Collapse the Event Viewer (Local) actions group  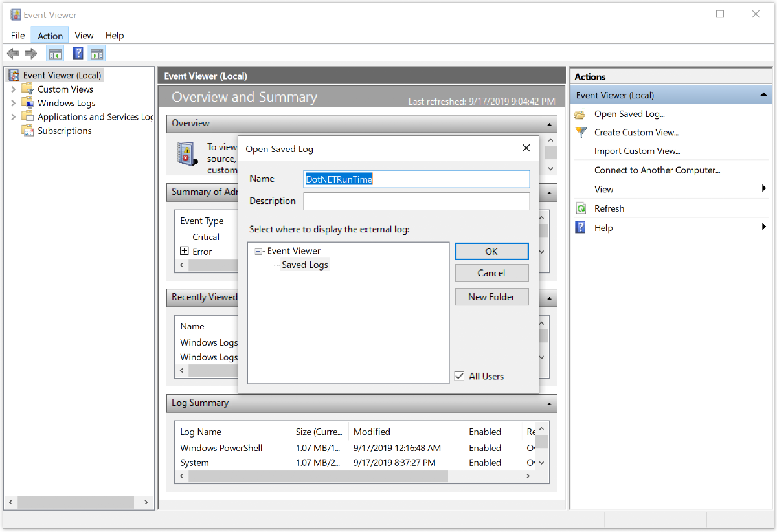[x=763, y=95]
